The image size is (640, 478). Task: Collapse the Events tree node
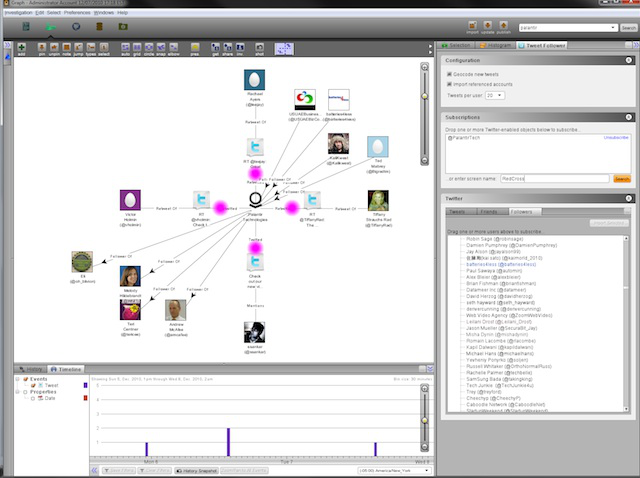(x=18, y=379)
